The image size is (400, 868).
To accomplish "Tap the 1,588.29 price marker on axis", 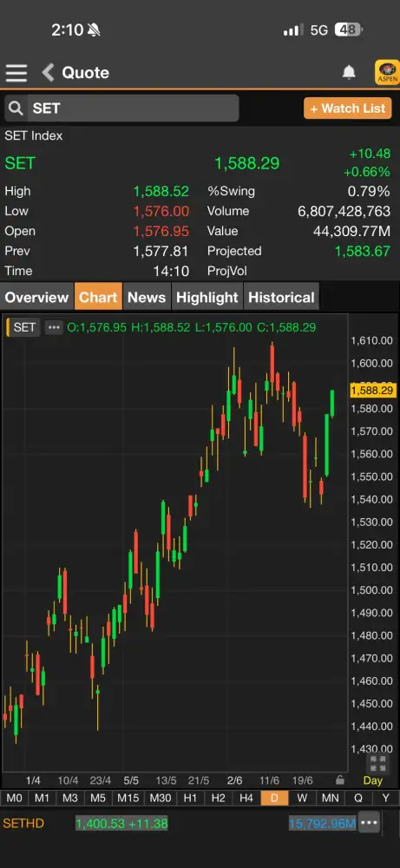I will tap(372, 391).
